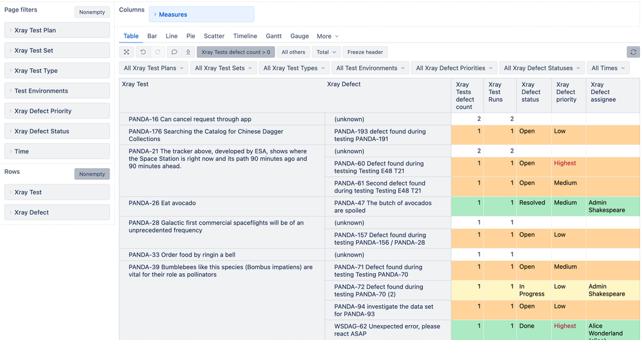Click the export download icon
The image size is (644, 340).
pos(188,52)
